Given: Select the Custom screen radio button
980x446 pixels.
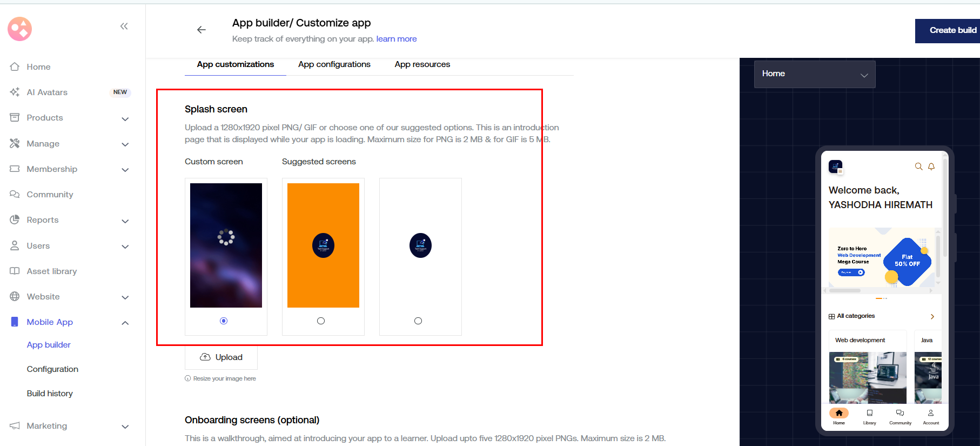Looking at the screenshot, I should coord(224,321).
